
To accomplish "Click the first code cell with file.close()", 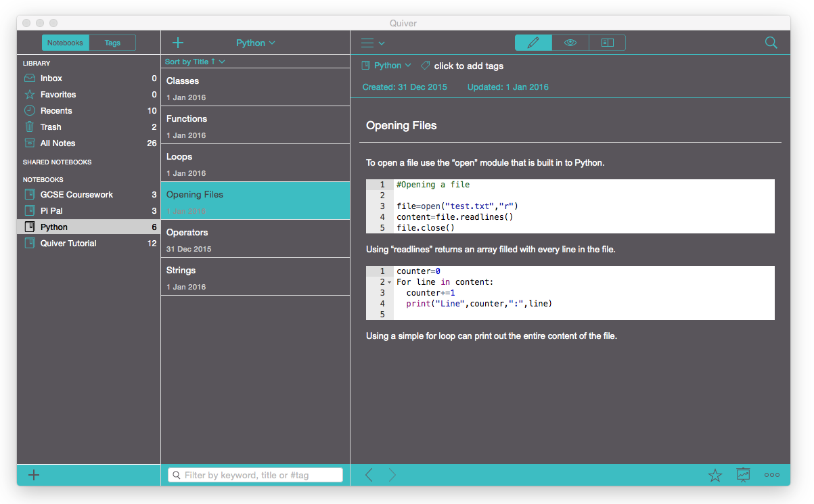I will (570, 206).
